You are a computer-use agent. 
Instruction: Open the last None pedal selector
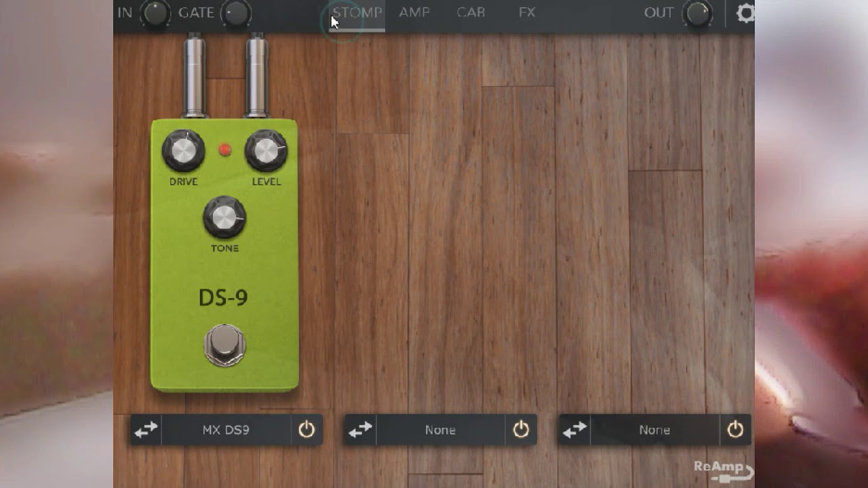(654, 430)
